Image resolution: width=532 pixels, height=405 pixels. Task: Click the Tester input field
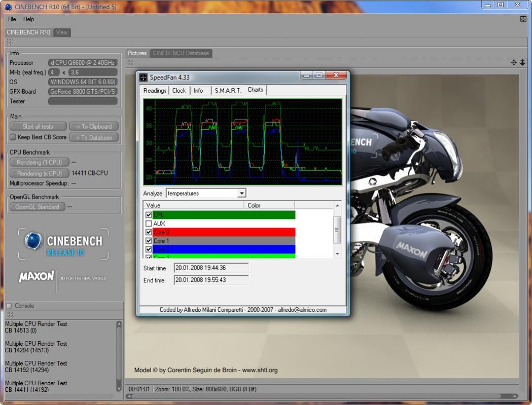coord(83,101)
